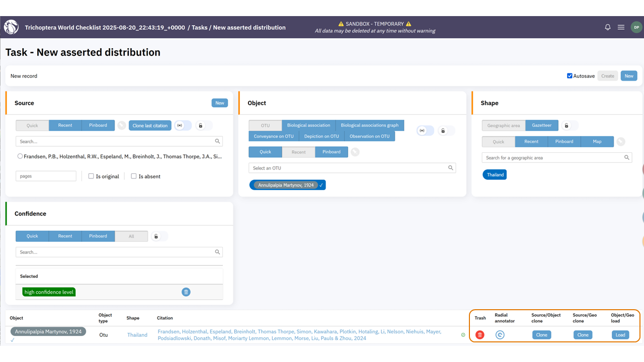This screenshot has width=644, height=362.
Task: Open the notifications bell
Action: click(608, 27)
